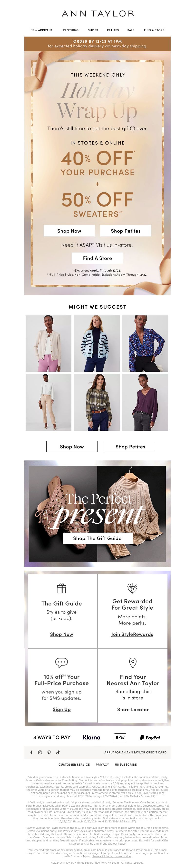Select the Klarna payment logo

pos(92,737)
